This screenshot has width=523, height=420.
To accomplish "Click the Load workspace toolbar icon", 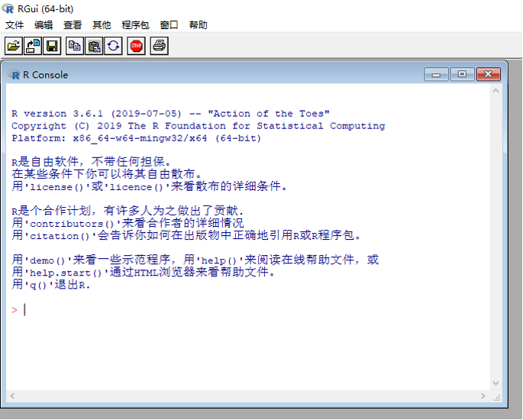I will tap(33, 46).
